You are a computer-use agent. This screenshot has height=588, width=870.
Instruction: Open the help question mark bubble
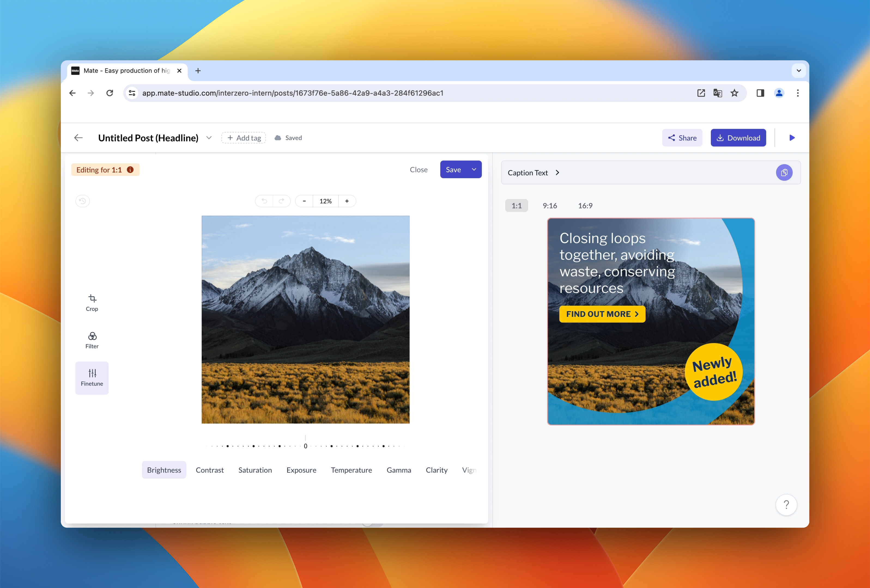[x=787, y=505]
